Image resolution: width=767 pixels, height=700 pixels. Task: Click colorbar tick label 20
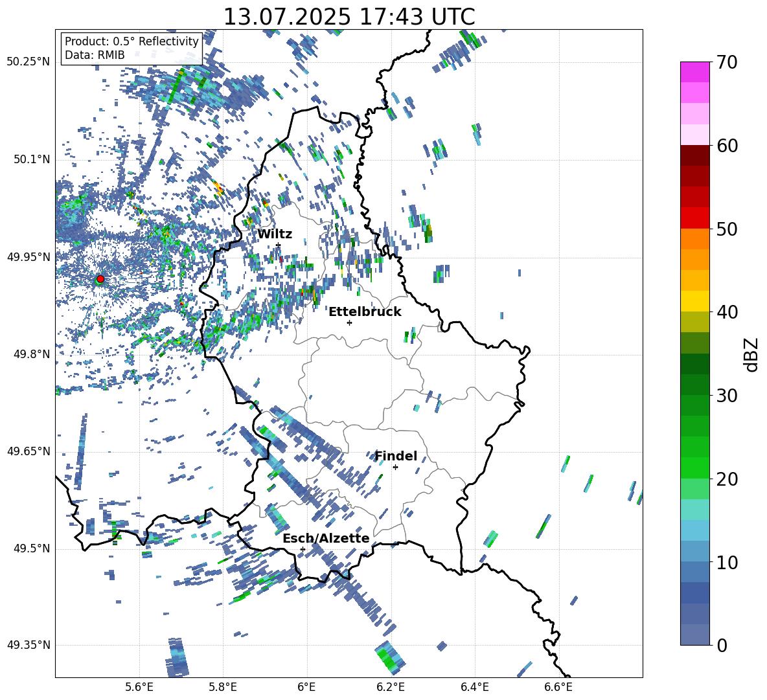[727, 479]
